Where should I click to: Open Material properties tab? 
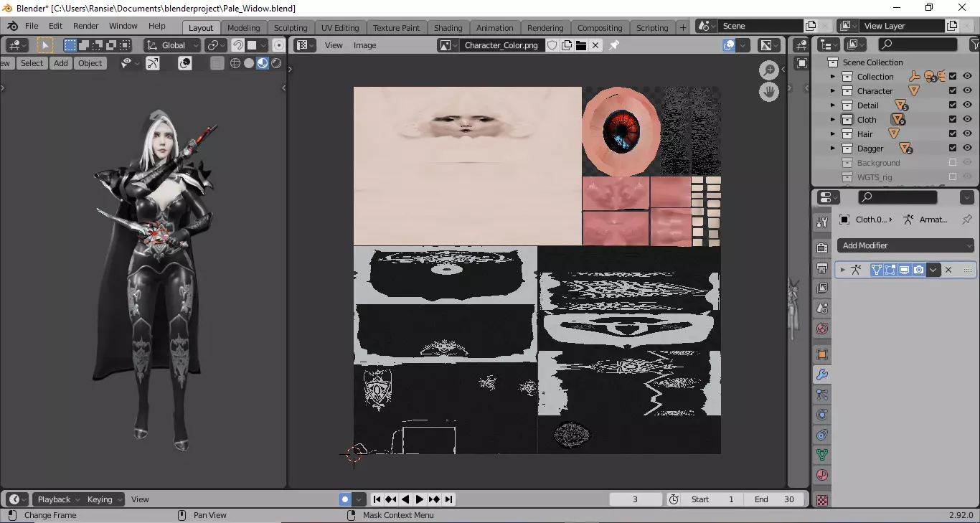coord(822,475)
